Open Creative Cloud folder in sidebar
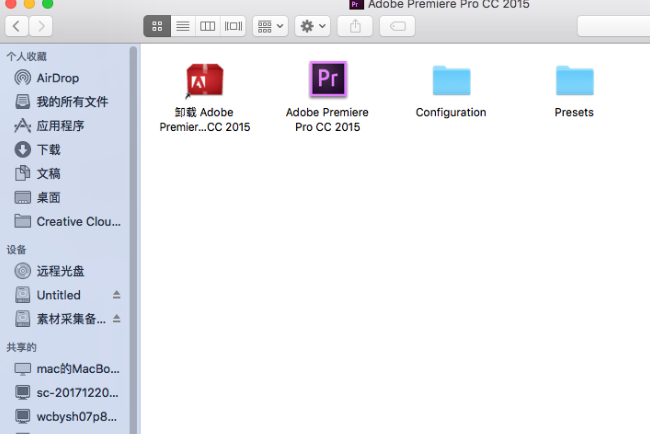Viewport: 650px width, 434px height. [x=66, y=222]
